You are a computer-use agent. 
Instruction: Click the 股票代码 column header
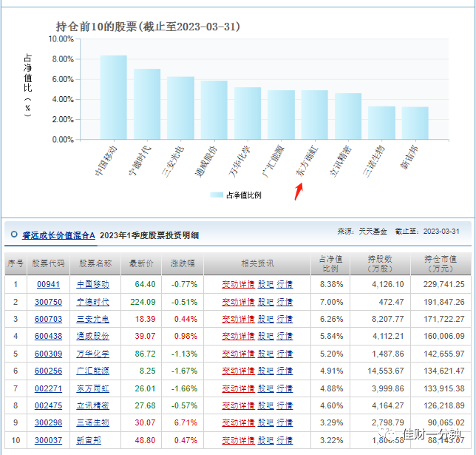coord(48,263)
